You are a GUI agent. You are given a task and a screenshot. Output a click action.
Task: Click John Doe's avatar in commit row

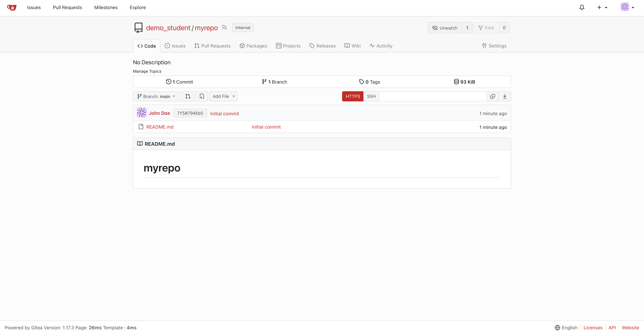142,113
